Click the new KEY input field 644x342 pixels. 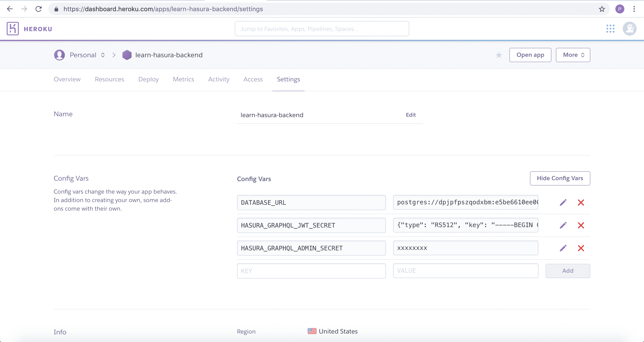311,271
